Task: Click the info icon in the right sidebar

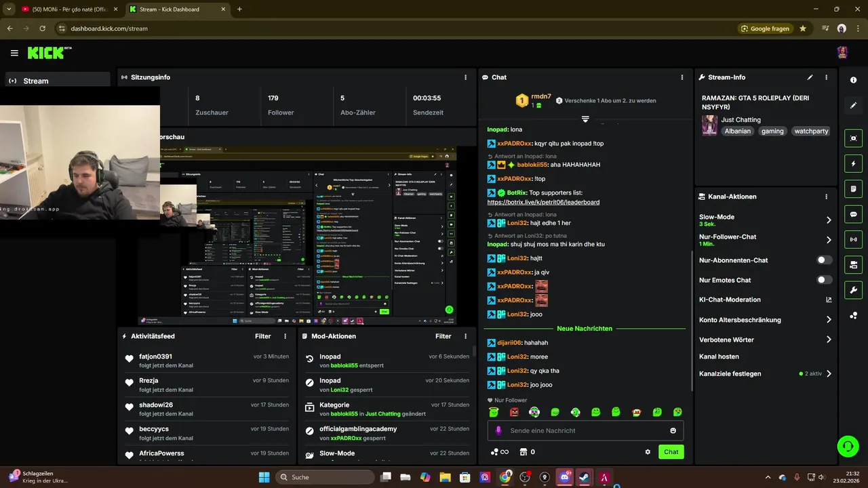Action: [853, 80]
